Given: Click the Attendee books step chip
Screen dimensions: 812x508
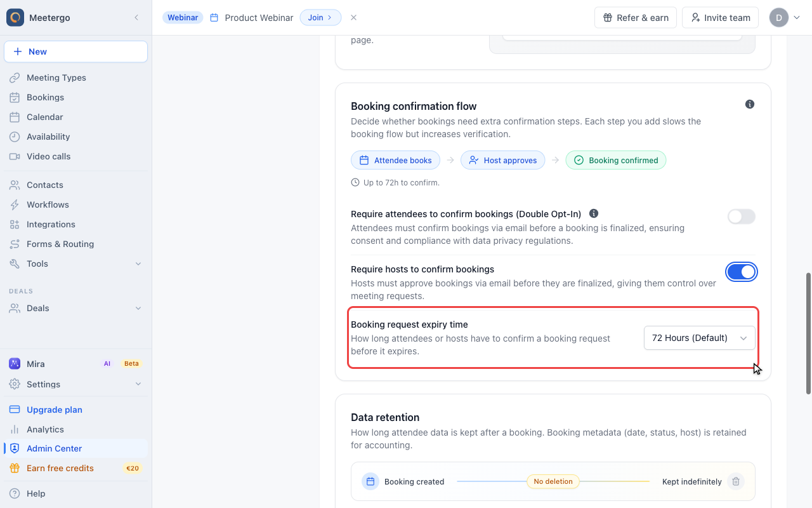Looking at the screenshot, I should (x=396, y=160).
